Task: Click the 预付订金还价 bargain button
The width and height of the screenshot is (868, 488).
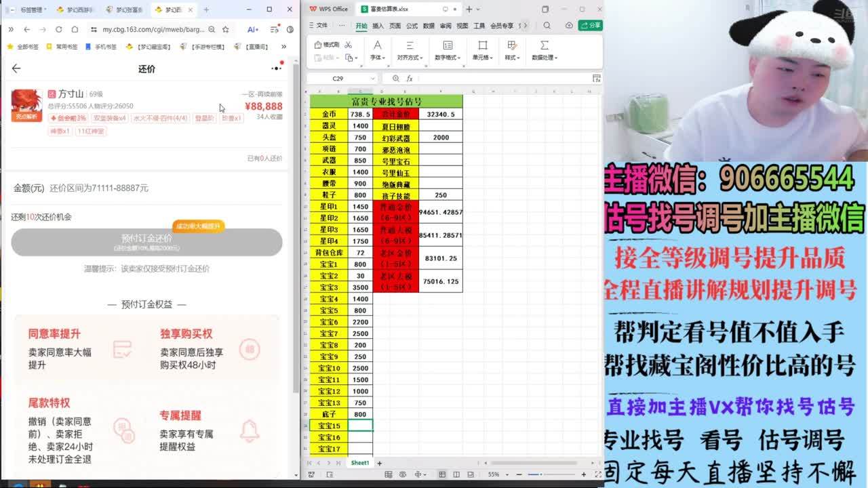Action: 146,242
